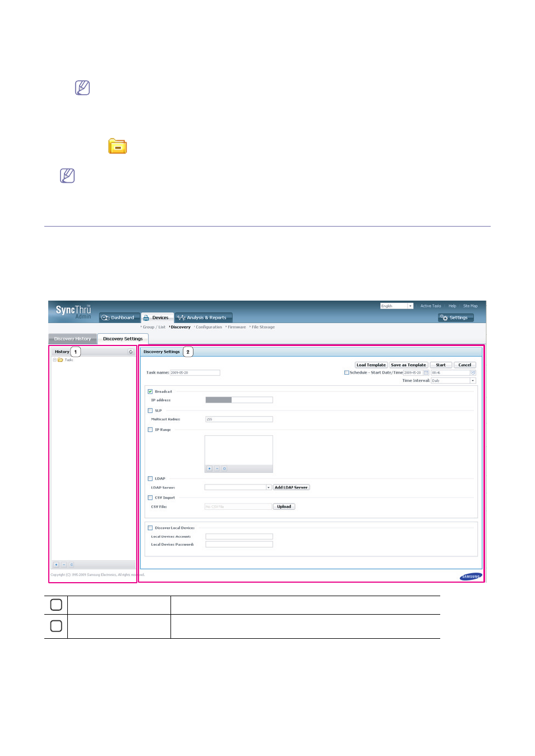Open the Devices tab
535x756 pixels.
157,317
